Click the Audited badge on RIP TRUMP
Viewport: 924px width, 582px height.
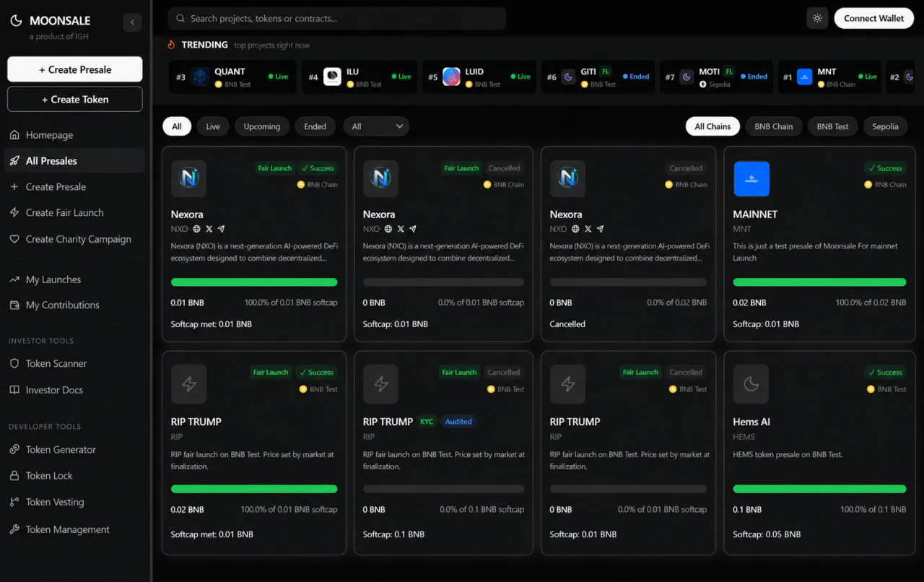click(x=458, y=422)
